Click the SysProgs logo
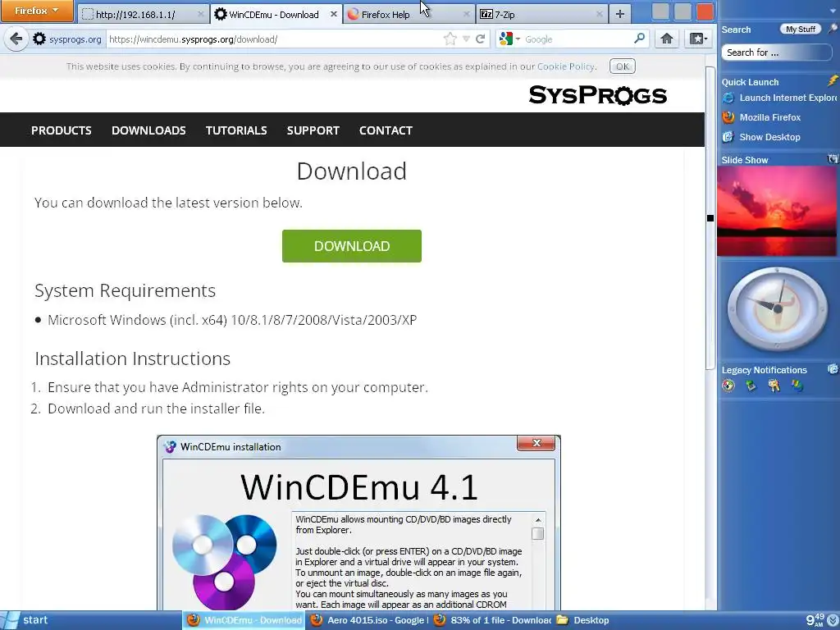Viewport: 840px width, 630px height. (598, 95)
